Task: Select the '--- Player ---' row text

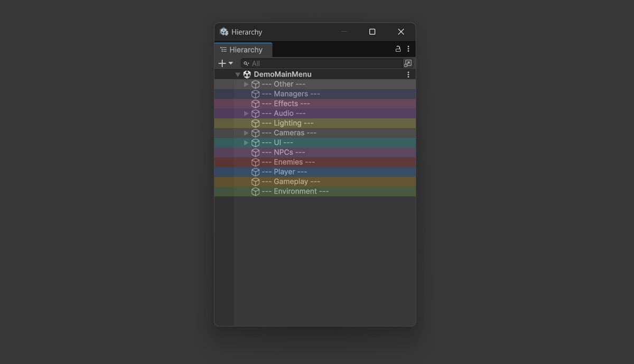Action: click(x=284, y=172)
